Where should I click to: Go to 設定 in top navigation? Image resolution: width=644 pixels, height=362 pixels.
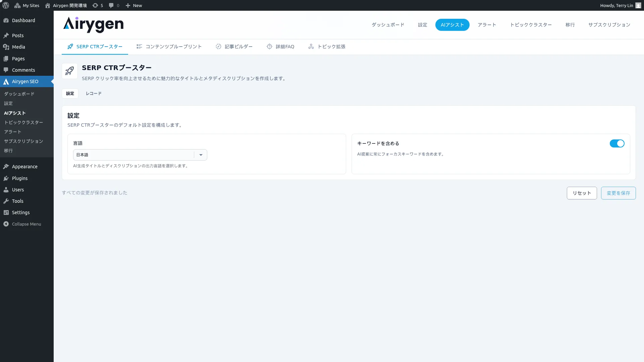(422, 25)
